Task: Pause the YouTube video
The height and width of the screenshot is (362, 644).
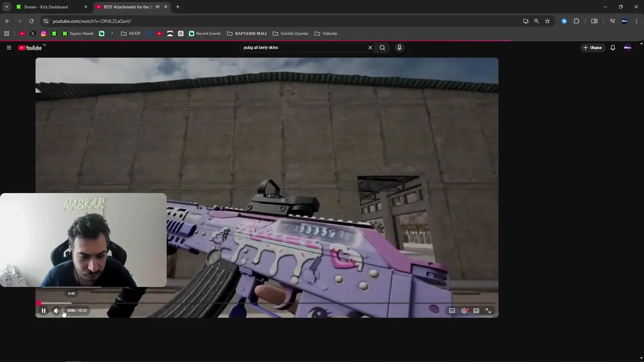Action: click(43, 311)
